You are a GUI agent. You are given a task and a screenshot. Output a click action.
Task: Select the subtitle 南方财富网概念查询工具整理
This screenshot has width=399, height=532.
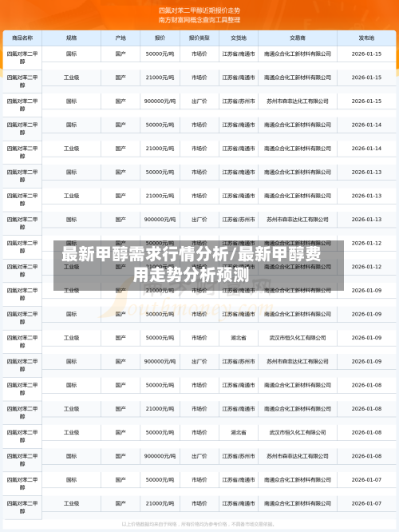coord(199,20)
